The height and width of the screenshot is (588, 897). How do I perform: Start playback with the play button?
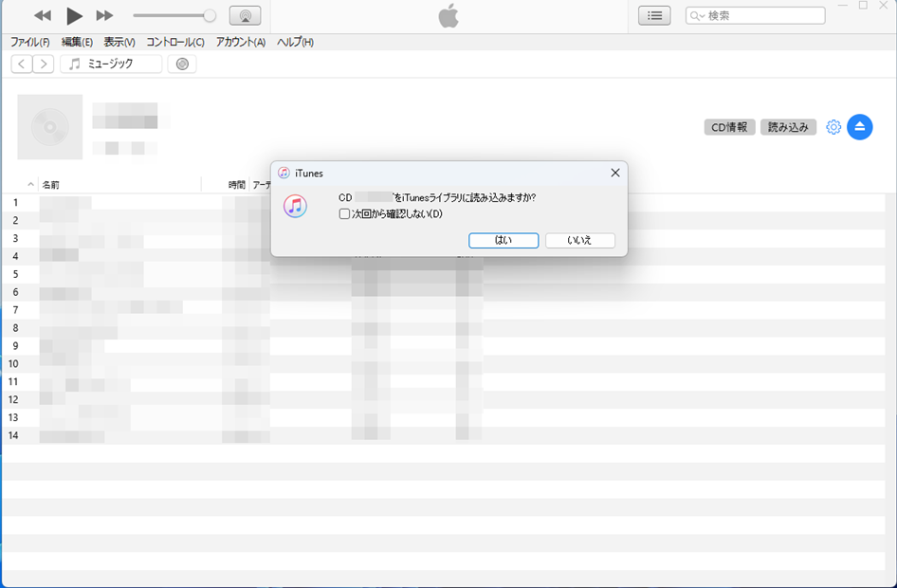coord(74,15)
